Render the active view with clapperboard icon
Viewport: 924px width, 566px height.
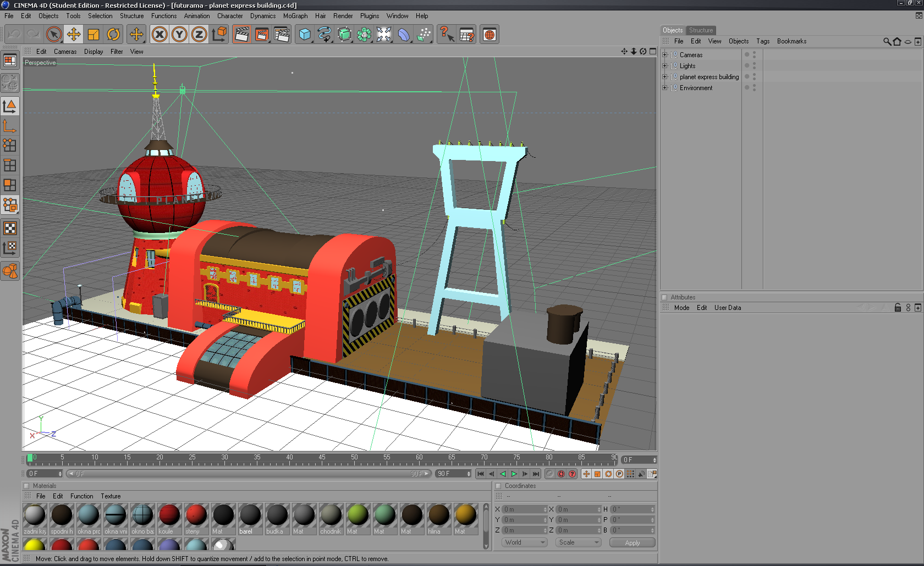point(241,35)
